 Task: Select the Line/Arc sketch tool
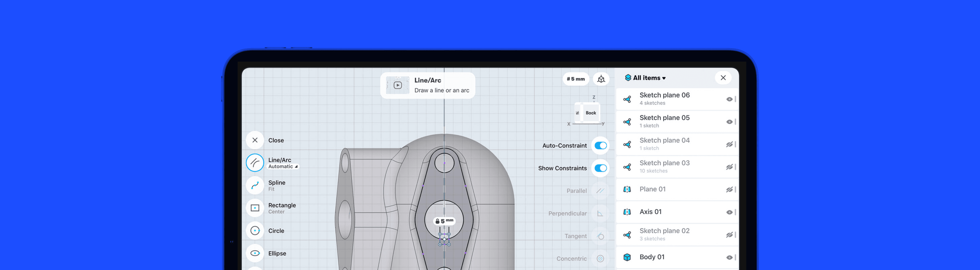pos(255,163)
